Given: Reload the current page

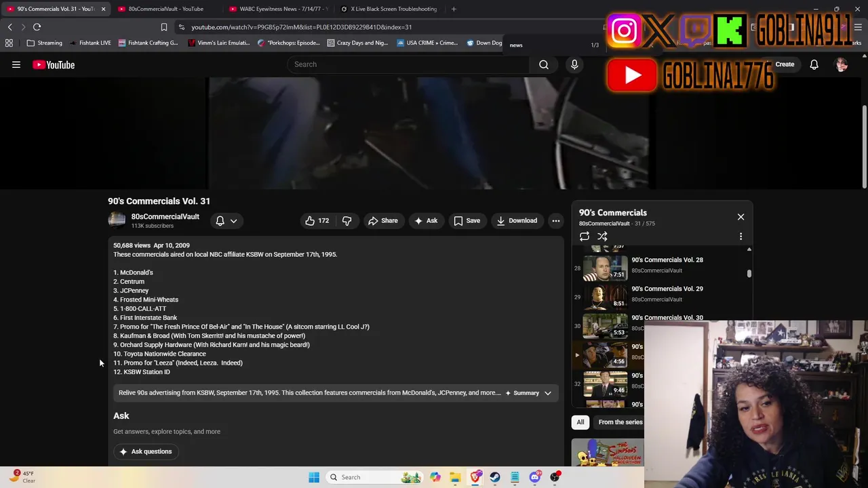Looking at the screenshot, I should click(x=37, y=27).
